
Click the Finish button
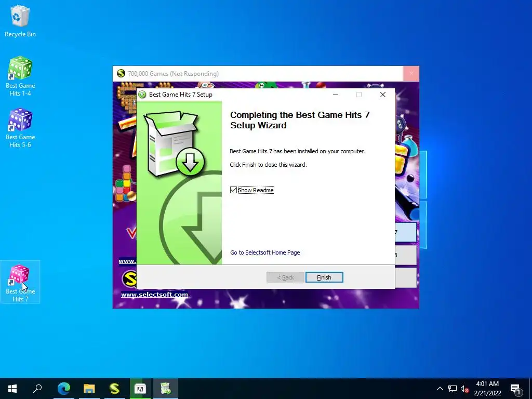(x=324, y=277)
